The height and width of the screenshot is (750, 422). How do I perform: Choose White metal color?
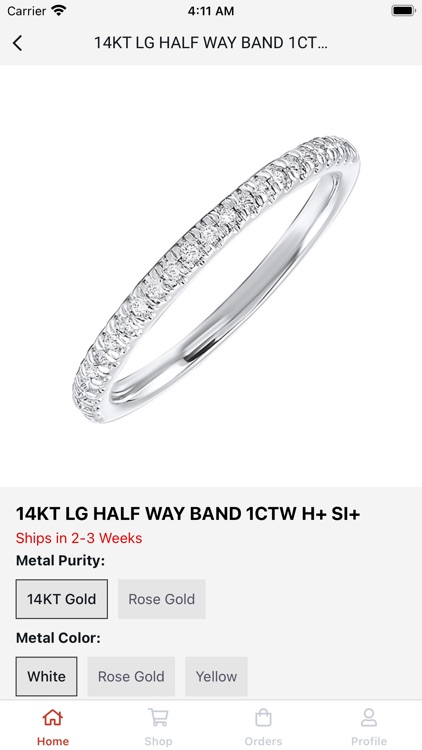click(x=46, y=676)
